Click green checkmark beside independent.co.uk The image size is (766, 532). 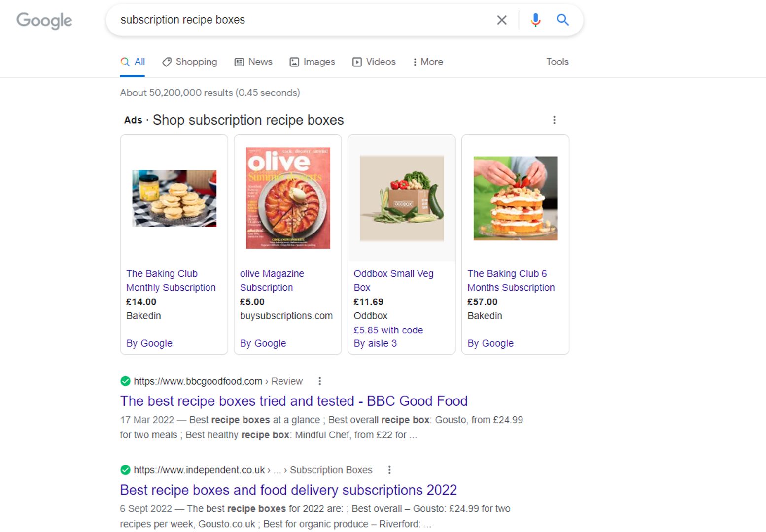[125, 470]
